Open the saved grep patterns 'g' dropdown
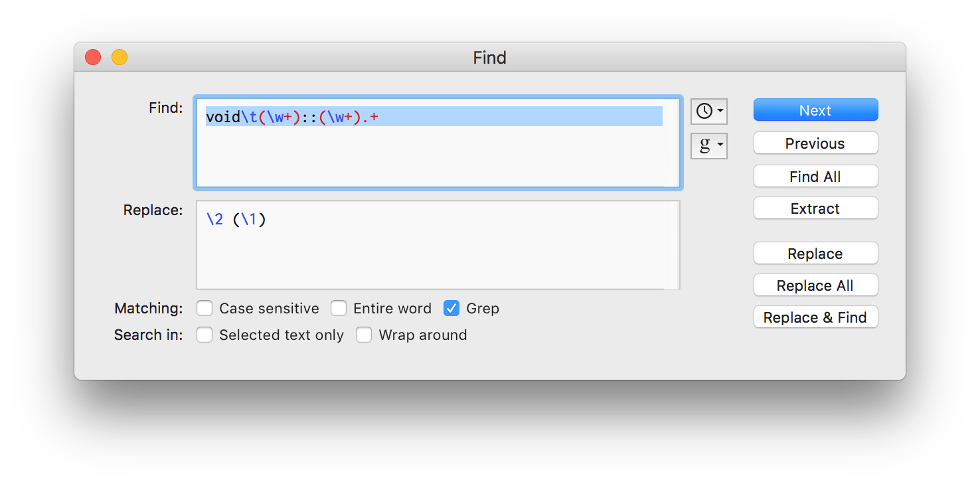980x486 pixels. tap(708, 145)
